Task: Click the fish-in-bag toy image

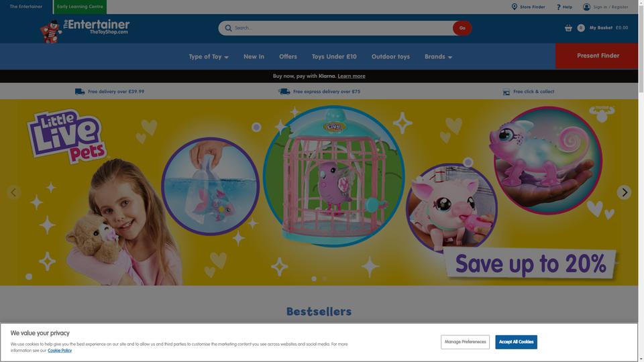Action: click(x=210, y=186)
